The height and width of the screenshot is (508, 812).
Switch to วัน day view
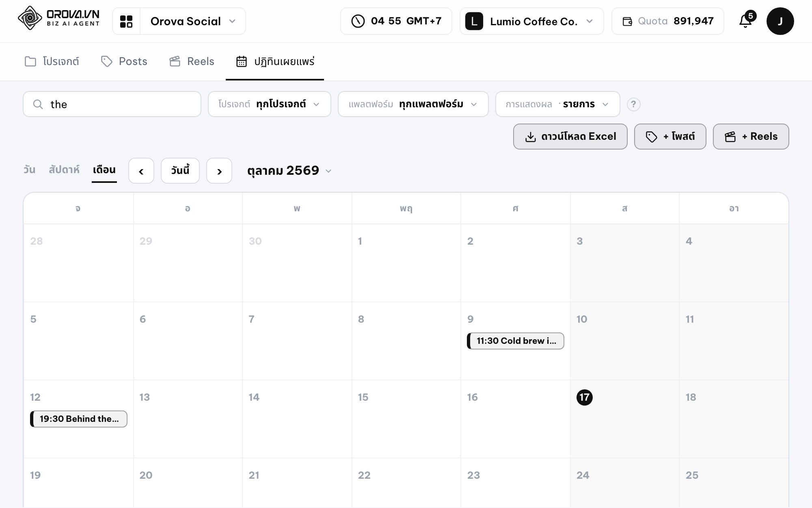pos(29,170)
